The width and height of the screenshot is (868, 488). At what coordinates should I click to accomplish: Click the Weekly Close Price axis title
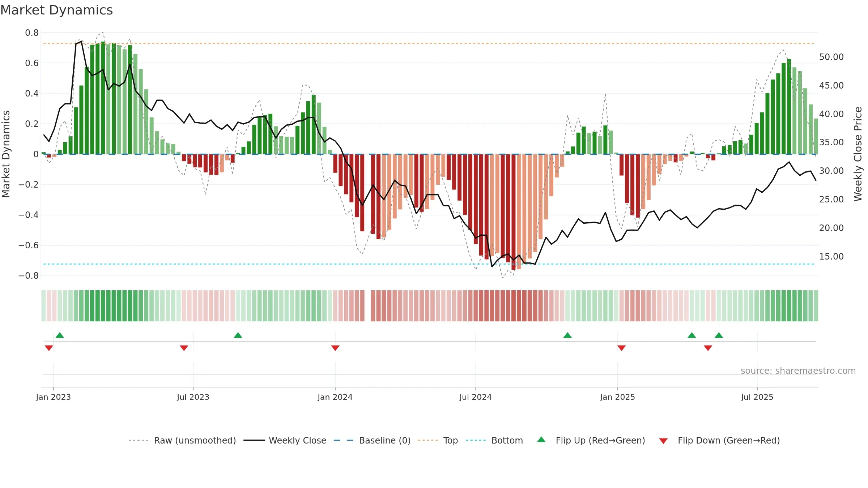coord(858,154)
